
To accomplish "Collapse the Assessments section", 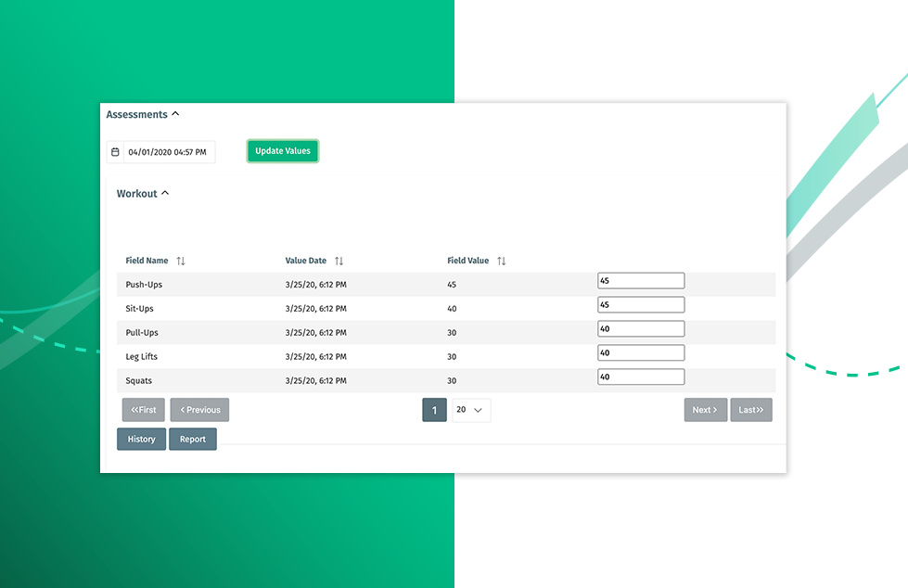I will pos(175,115).
